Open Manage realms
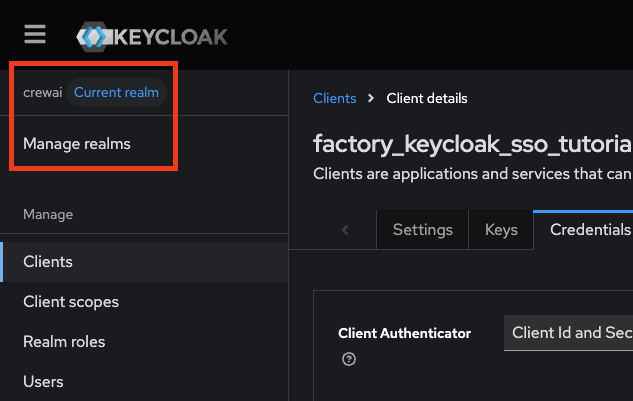633x401 pixels. click(77, 144)
